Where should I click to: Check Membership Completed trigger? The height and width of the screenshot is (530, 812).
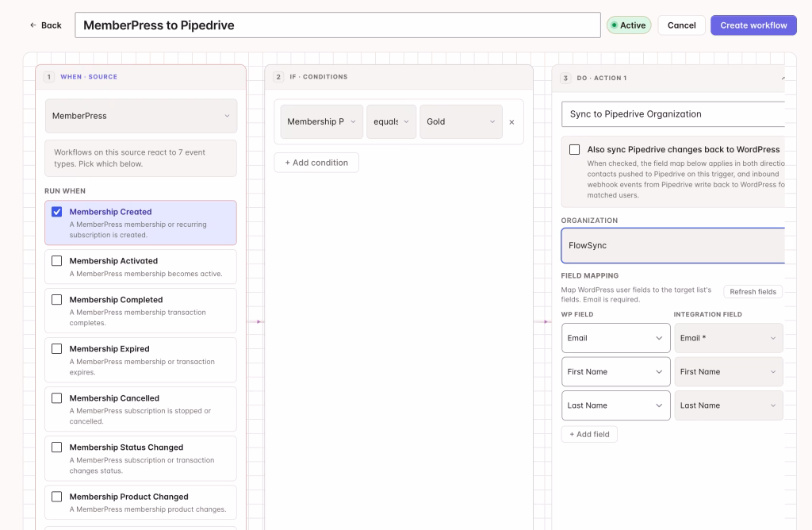(x=57, y=300)
